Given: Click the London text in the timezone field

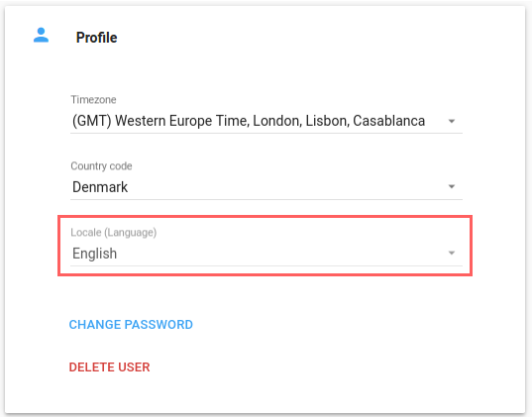Looking at the screenshot, I should pyautogui.click(x=277, y=121).
